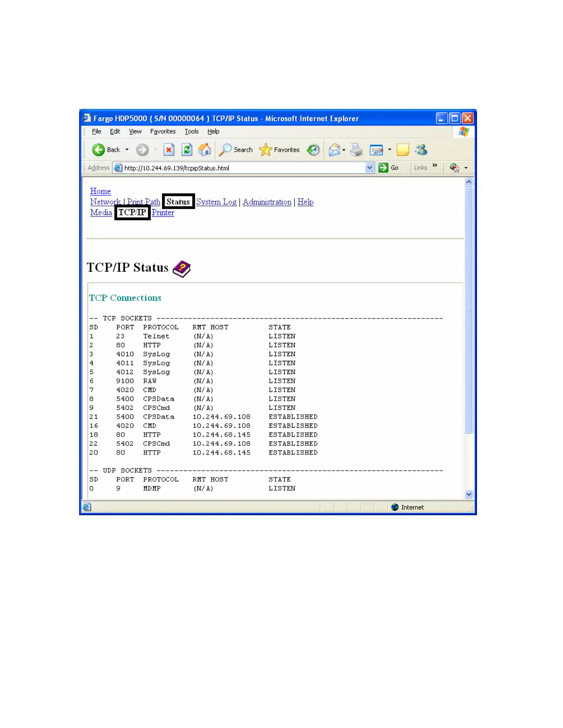Screen dimensions: 563x728
Task: Click the Forward arrow icon
Action: click(143, 150)
